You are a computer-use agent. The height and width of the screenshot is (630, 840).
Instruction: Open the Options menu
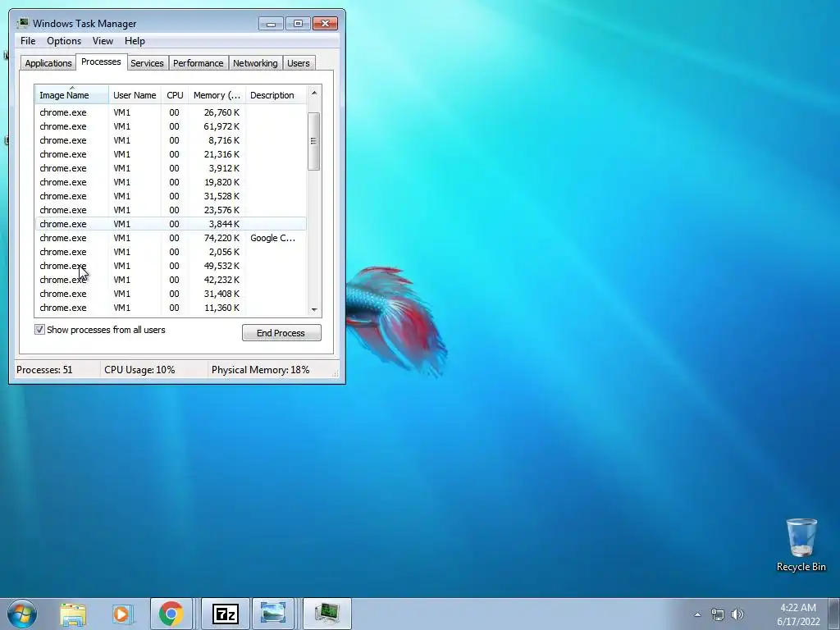coord(64,41)
